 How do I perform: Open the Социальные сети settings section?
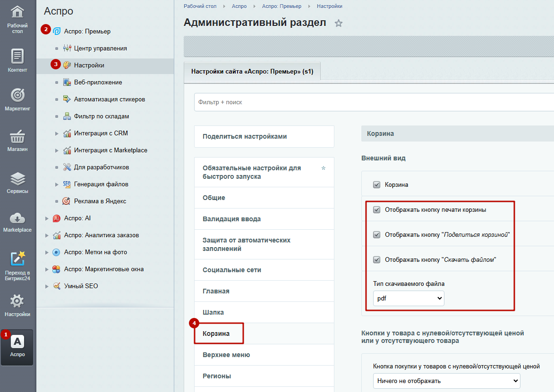(264, 270)
